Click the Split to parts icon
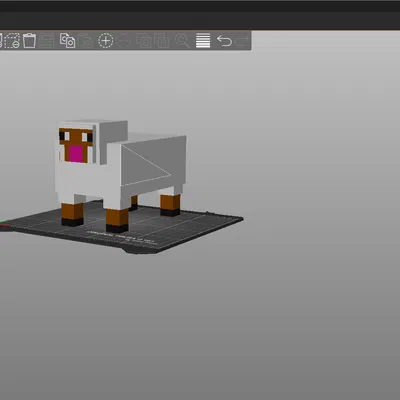The height and width of the screenshot is (400, 400). [163, 41]
